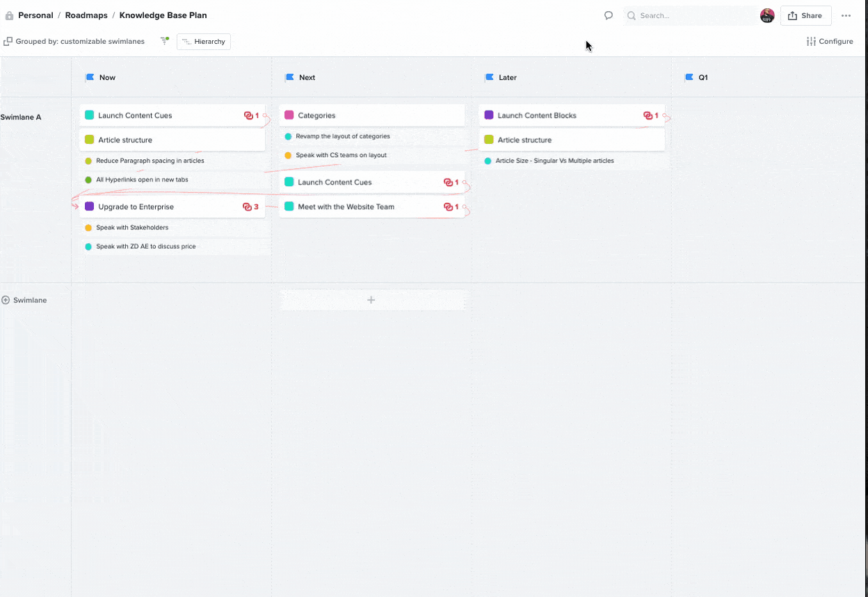Click yellow-green swatch on Article structure in Now
The width and height of the screenshot is (868, 597).
click(x=90, y=140)
